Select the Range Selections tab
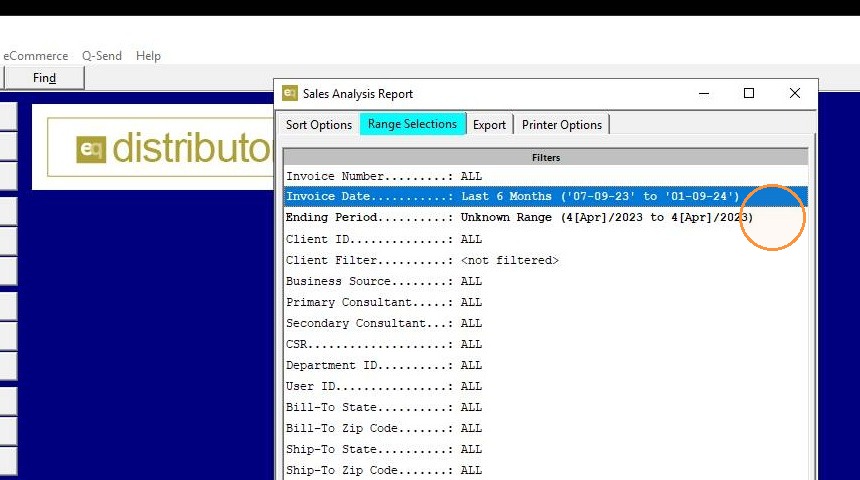Screen dimensions: 860x480 pyautogui.click(x=412, y=124)
